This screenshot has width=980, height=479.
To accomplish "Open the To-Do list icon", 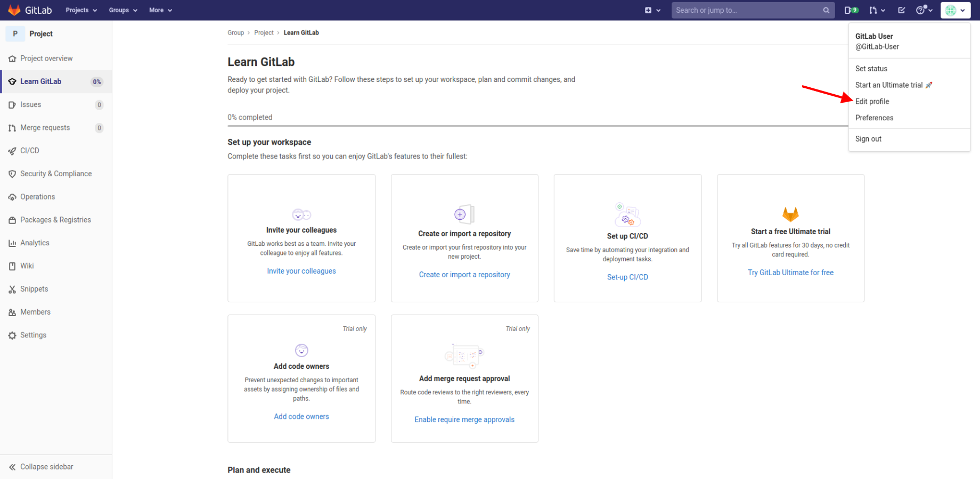I will click(901, 10).
